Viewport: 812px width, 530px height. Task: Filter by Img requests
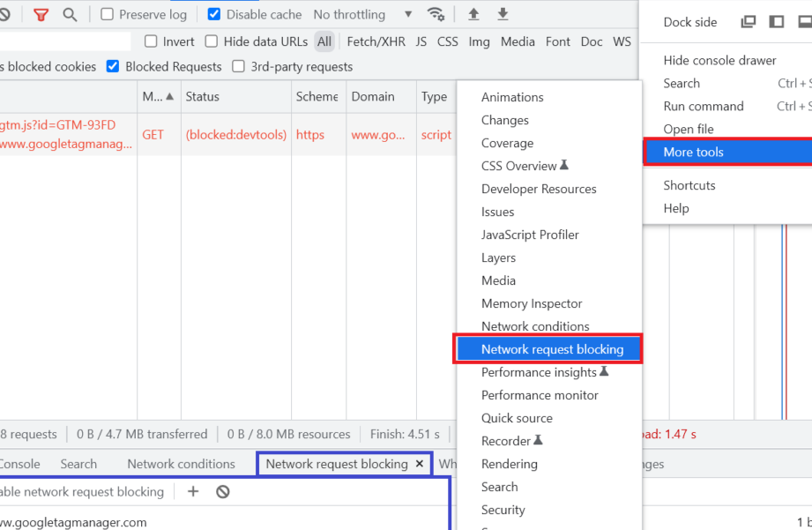point(479,41)
